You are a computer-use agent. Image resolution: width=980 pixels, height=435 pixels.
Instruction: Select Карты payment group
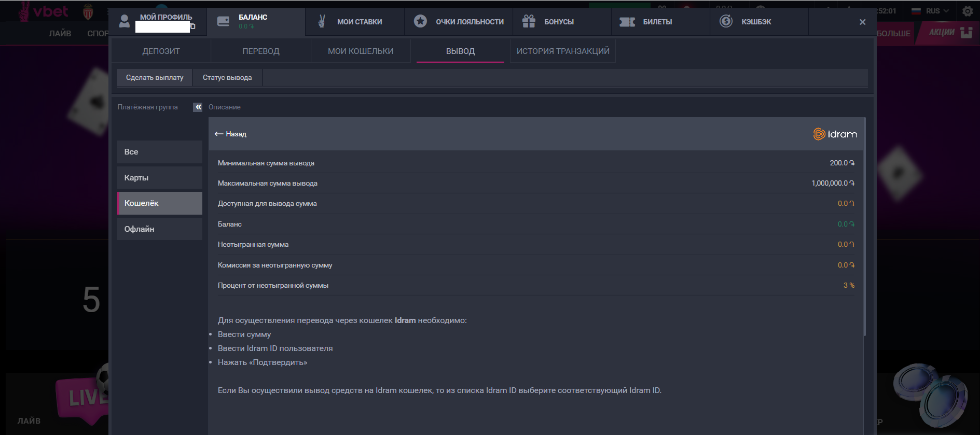(160, 178)
